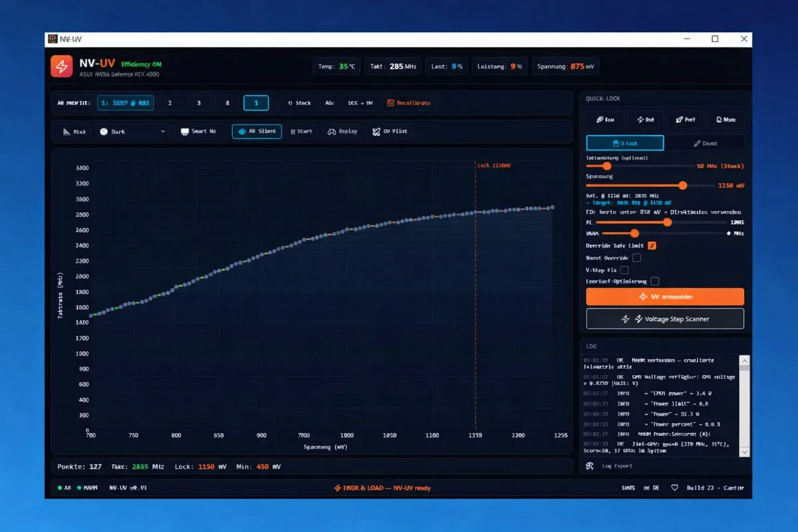Click the NV-UV lightning bolt logo
The image size is (798, 532).
click(x=61, y=66)
